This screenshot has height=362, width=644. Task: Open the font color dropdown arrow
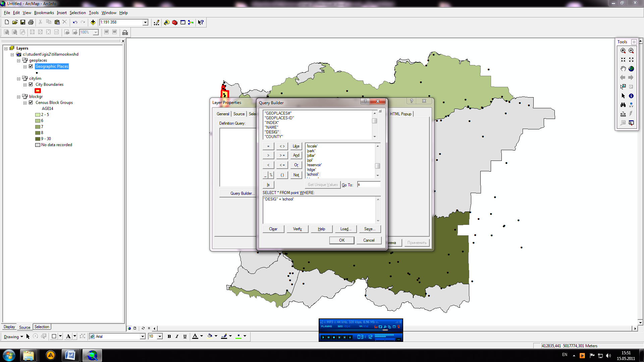point(202,336)
